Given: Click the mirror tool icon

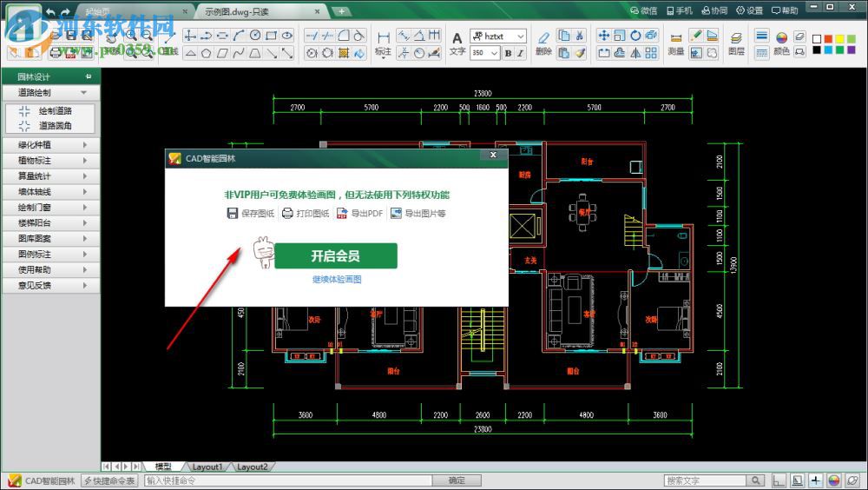Looking at the screenshot, I should [635, 53].
